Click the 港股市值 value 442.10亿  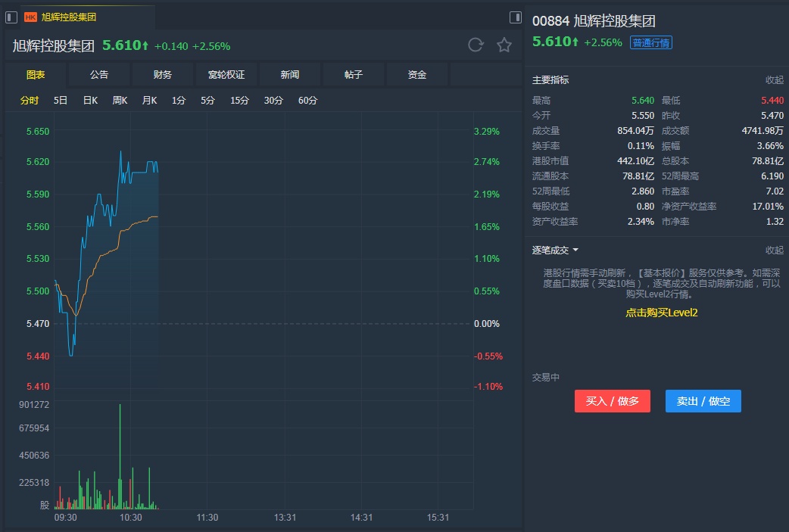[x=635, y=161]
